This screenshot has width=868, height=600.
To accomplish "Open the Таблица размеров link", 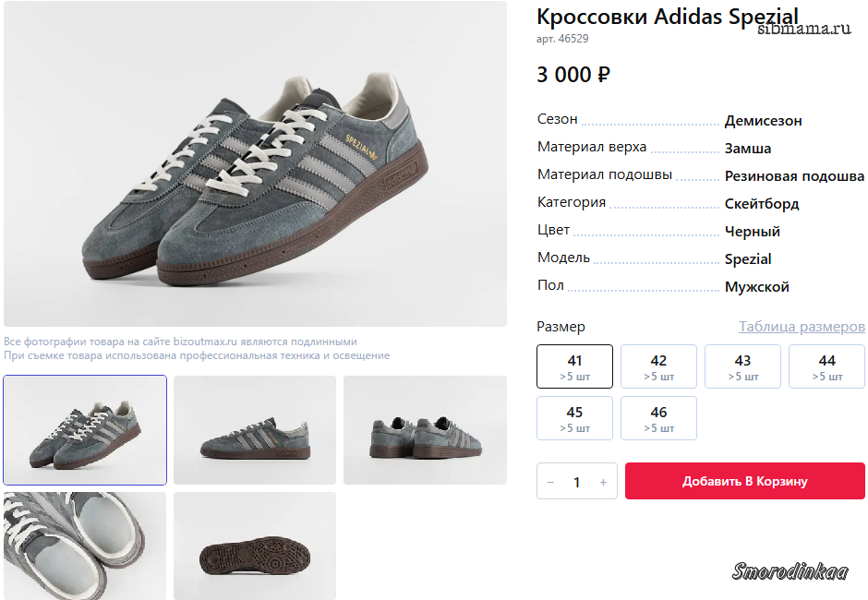I will point(802,327).
